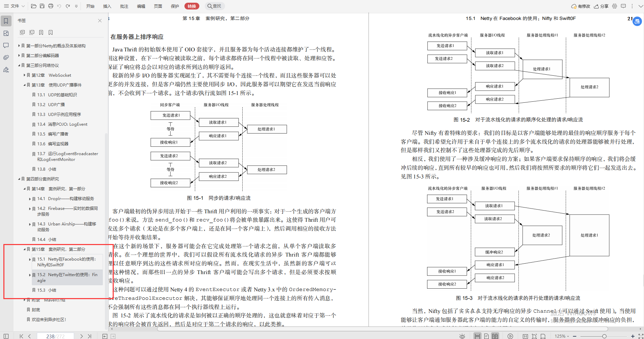Open the more options vertical dots menu
Viewport: 644px width, 339px height.
632,6
